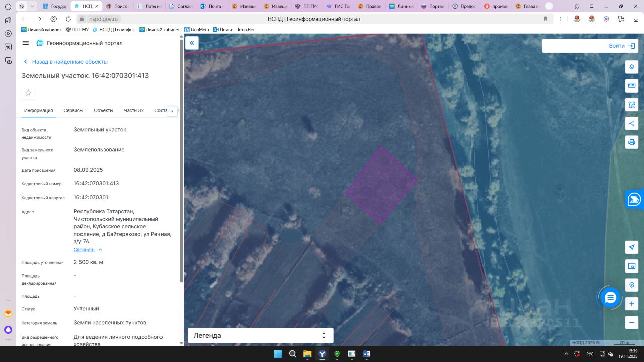Image resolution: width=644 pixels, height=362 pixels.
Task: Open the map layers panel
Action: (x=632, y=67)
